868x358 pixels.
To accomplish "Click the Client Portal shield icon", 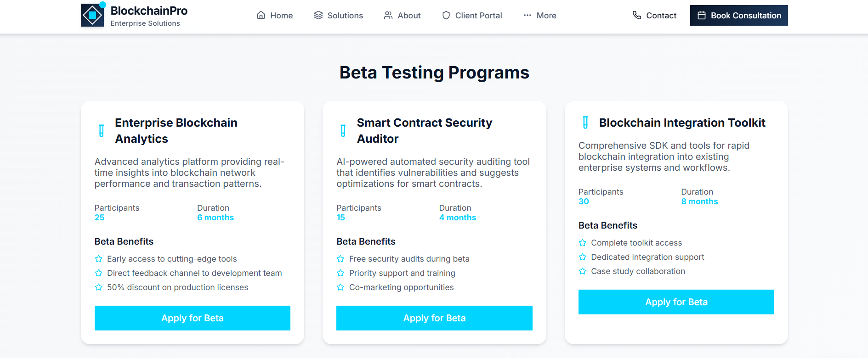I will pos(446,15).
